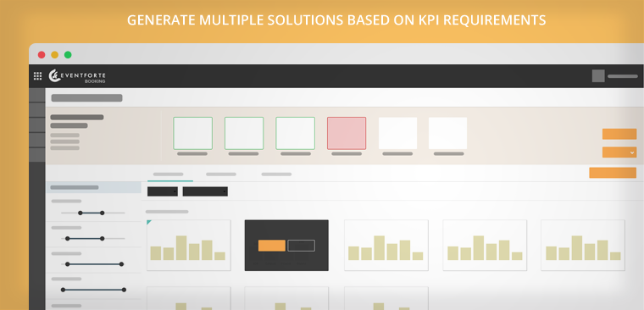The height and width of the screenshot is (310, 644).
Task: Open the small black dropdown under tabs
Action: pos(163,191)
